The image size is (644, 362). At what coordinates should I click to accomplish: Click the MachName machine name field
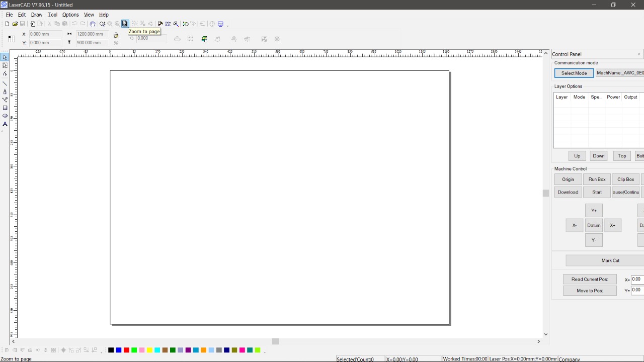click(x=620, y=73)
